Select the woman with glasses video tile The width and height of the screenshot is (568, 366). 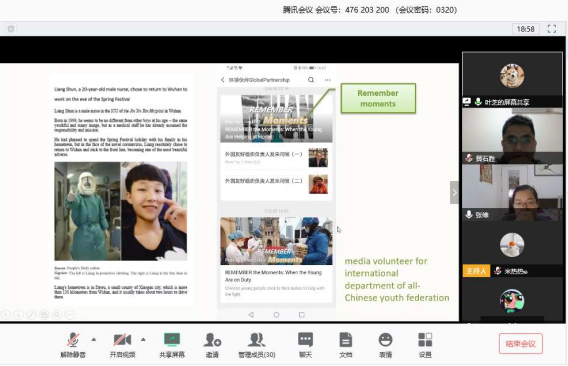[512, 192]
